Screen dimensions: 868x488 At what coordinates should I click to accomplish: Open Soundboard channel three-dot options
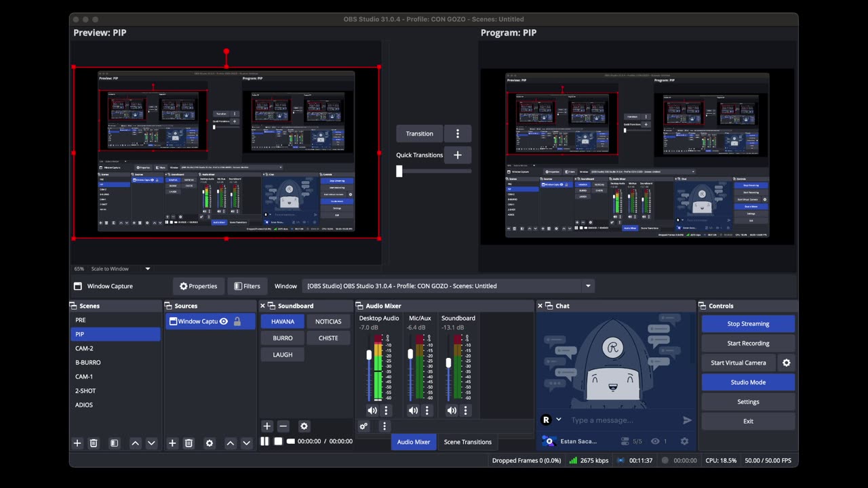(466, 411)
